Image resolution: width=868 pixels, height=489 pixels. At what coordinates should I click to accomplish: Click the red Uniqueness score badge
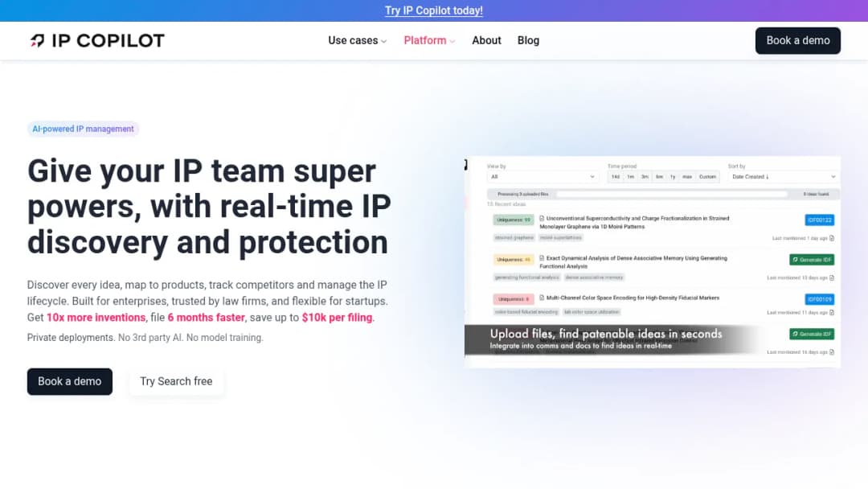(513, 299)
